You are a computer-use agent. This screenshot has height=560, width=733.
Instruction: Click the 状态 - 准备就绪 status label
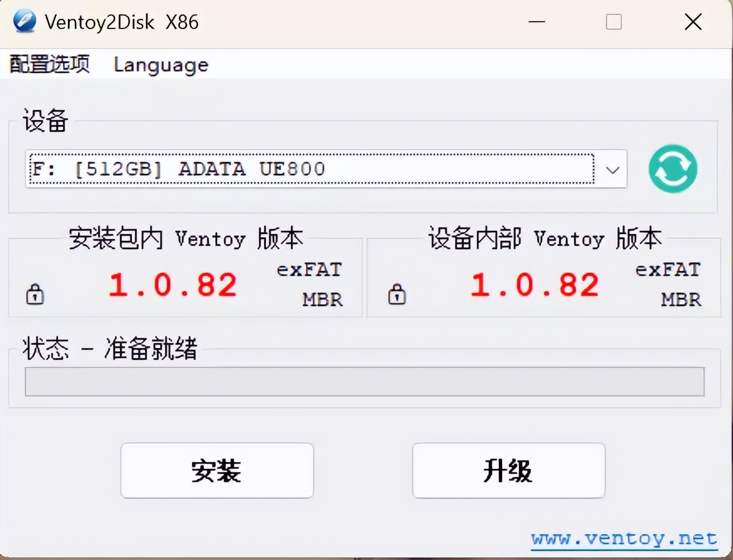pos(110,349)
